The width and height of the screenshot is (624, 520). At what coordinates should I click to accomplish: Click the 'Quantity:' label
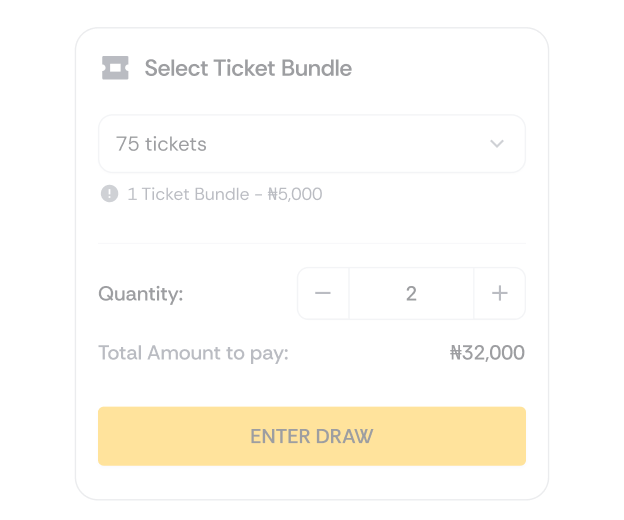(141, 294)
